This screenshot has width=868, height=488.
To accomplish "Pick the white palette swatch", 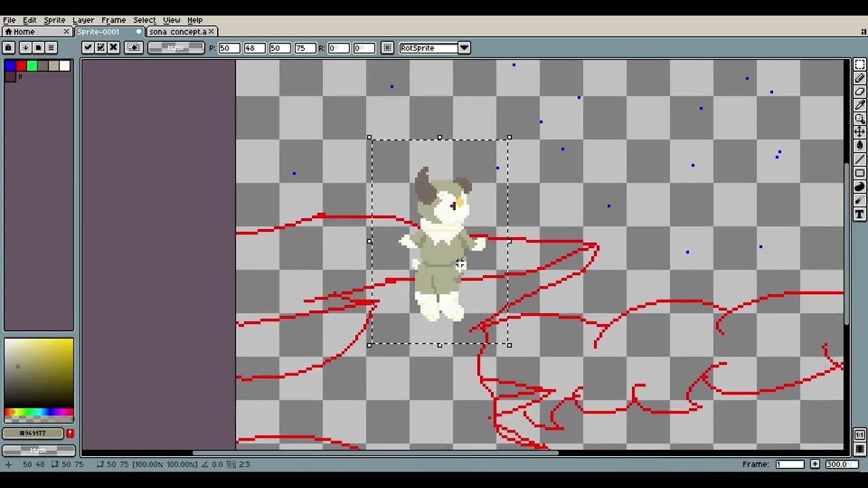I will (x=64, y=66).
